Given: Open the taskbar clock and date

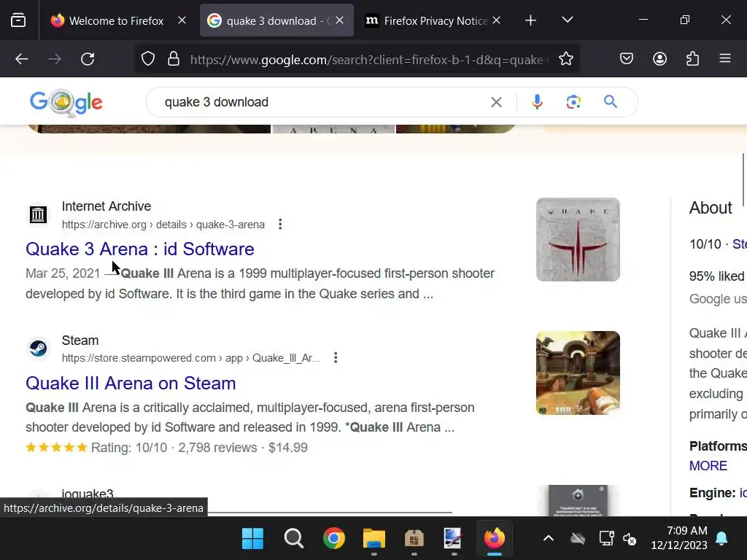Looking at the screenshot, I should (x=679, y=537).
